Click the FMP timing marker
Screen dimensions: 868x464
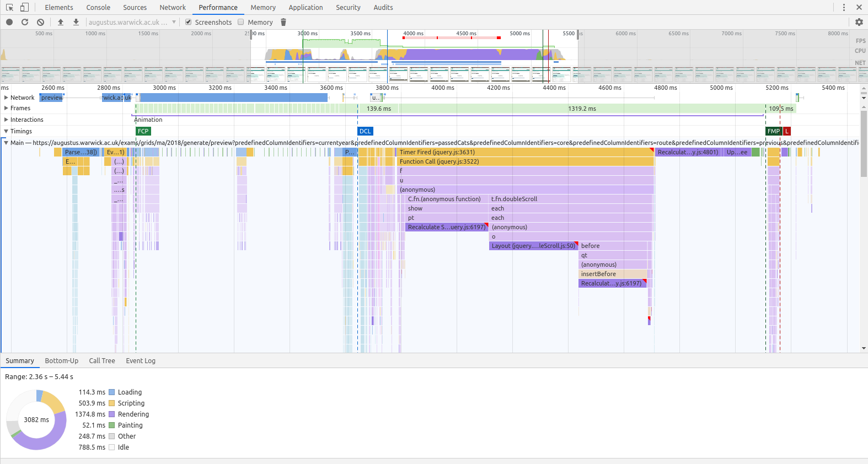(774, 131)
